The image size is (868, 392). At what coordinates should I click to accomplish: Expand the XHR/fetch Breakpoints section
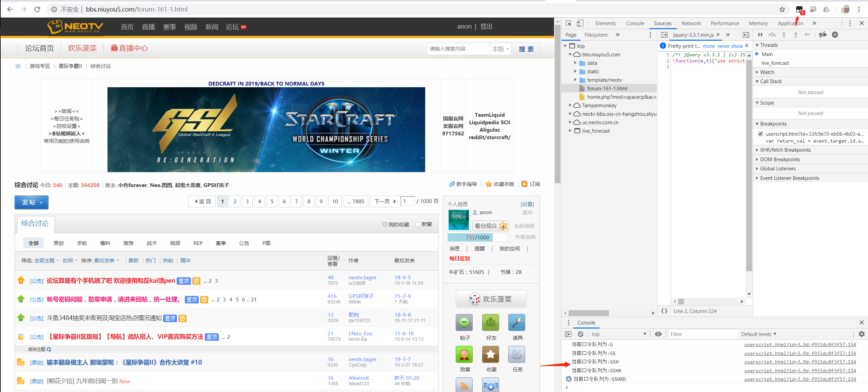(x=785, y=150)
